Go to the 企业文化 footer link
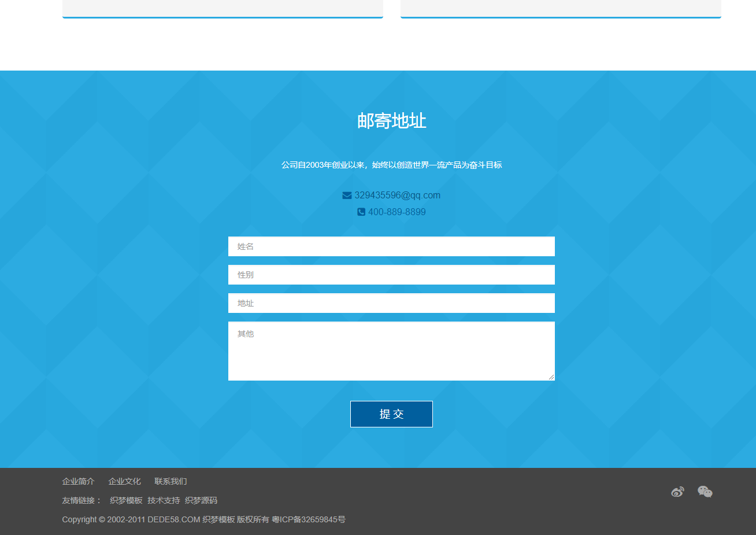 (124, 481)
